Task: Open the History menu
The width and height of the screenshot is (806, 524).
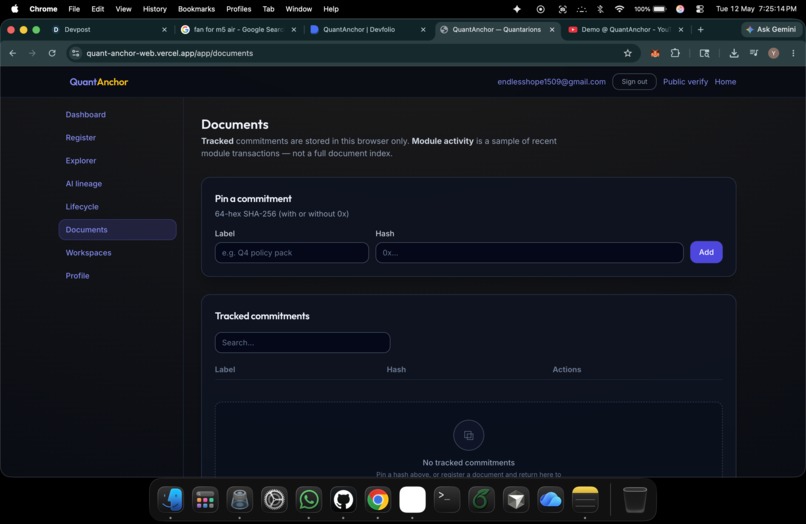Action: [155, 9]
